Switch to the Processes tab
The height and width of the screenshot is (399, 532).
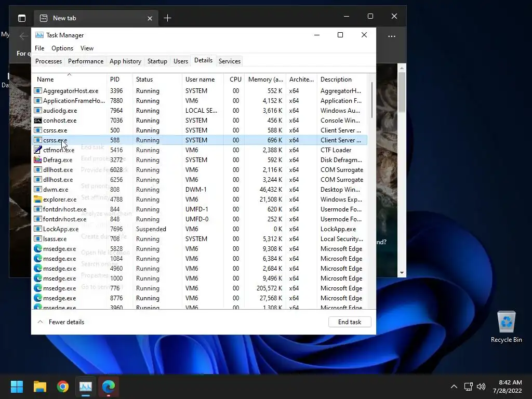tap(48, 61)
